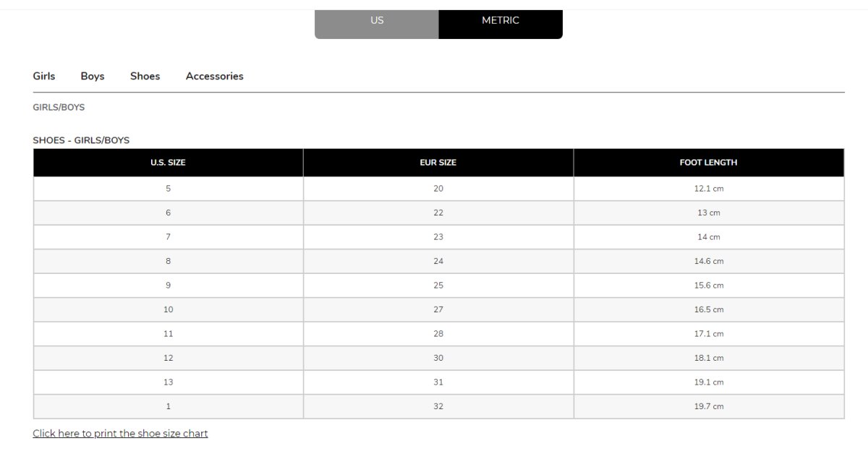
Task: Open the Girls size tab
Action: pyautogui.click(x=44, y=76)
